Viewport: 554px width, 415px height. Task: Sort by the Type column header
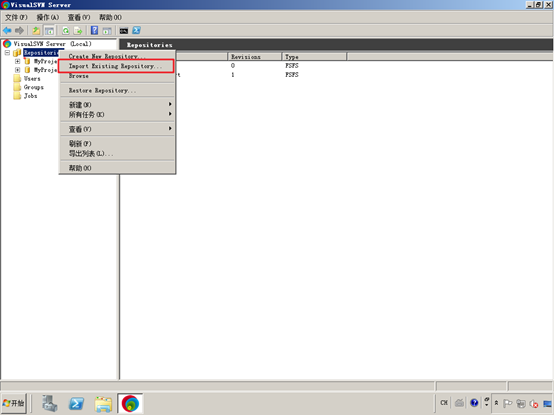tap(314, 57)
